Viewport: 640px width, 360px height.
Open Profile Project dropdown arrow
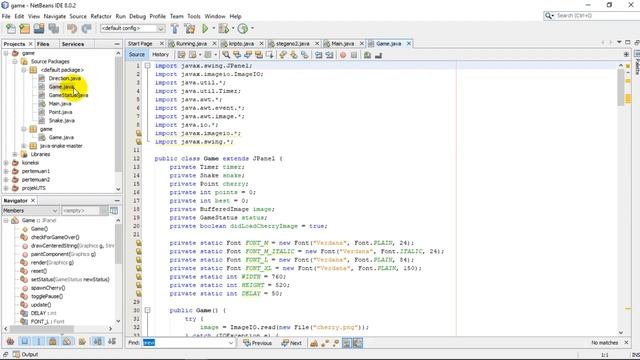[252, 29]
